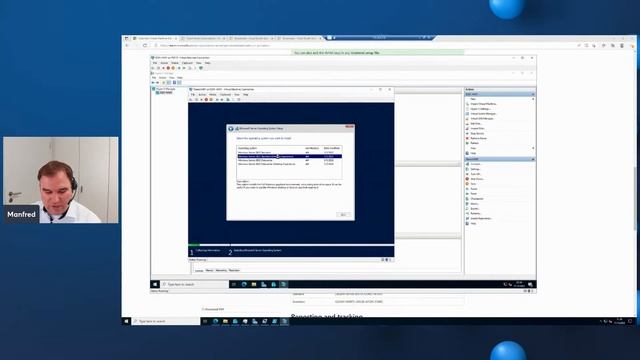The width and height of the screenshot is (640, 360).
Task: Click Enable Replication in VM actions list
Action: coord(481,218)
